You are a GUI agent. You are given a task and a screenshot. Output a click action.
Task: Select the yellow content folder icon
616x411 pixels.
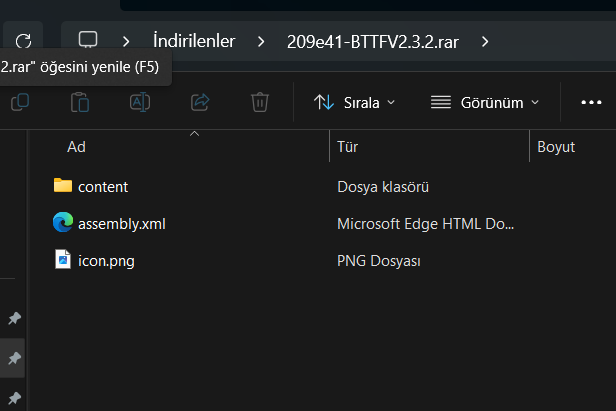tap(63, 186)
